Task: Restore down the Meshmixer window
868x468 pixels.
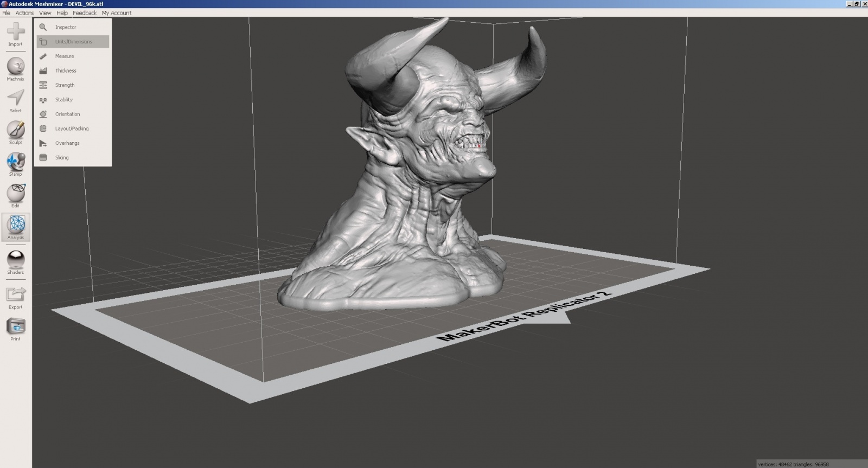Action: coord(857,4)
